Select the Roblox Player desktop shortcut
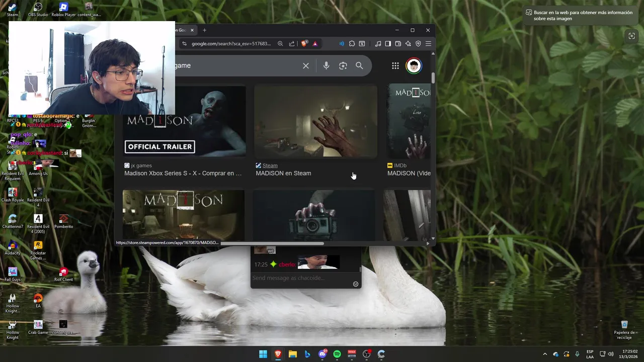644x362 pixels. point(63,10)
